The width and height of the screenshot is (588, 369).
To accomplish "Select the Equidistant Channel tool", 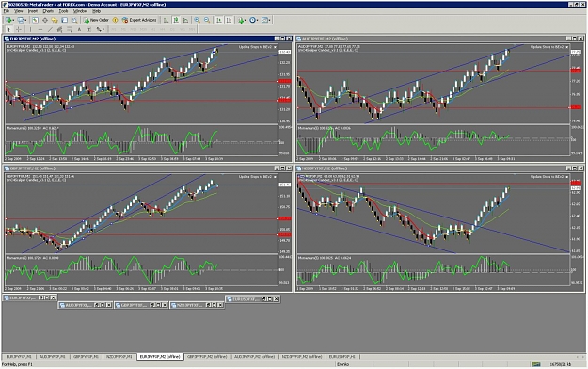I will tap(59, 29).
